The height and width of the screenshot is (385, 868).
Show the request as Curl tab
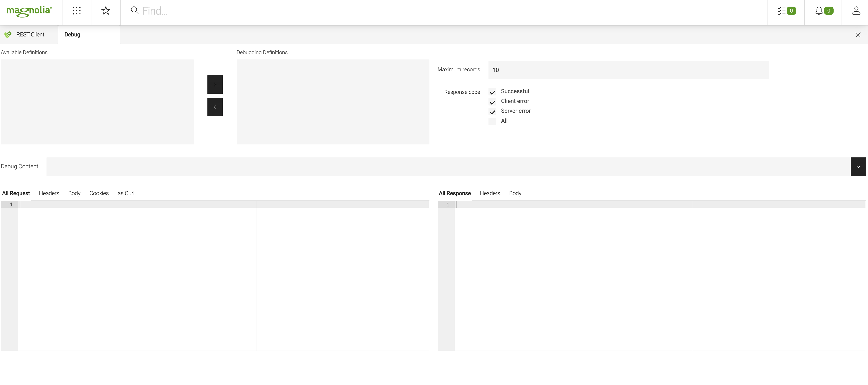(126, 193)
